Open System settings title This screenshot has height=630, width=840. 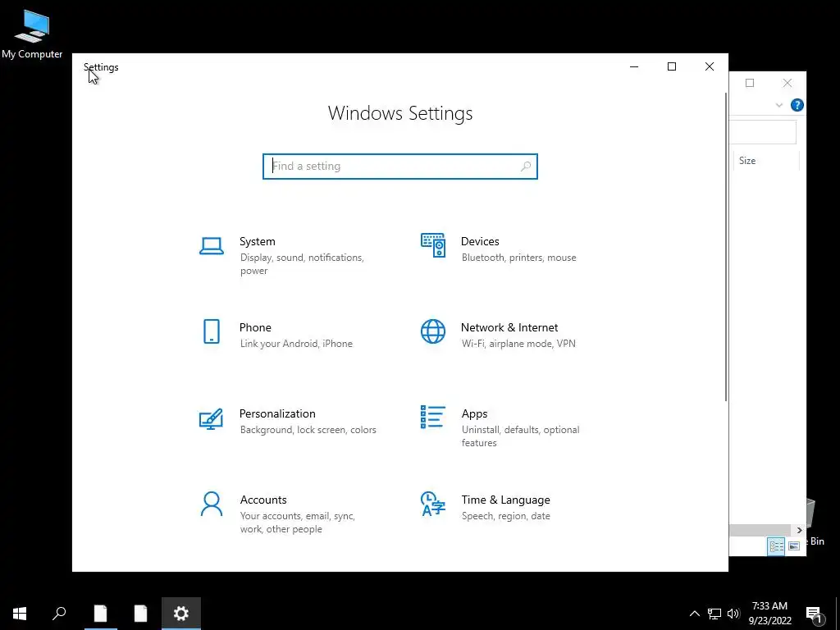click(257, 242)
